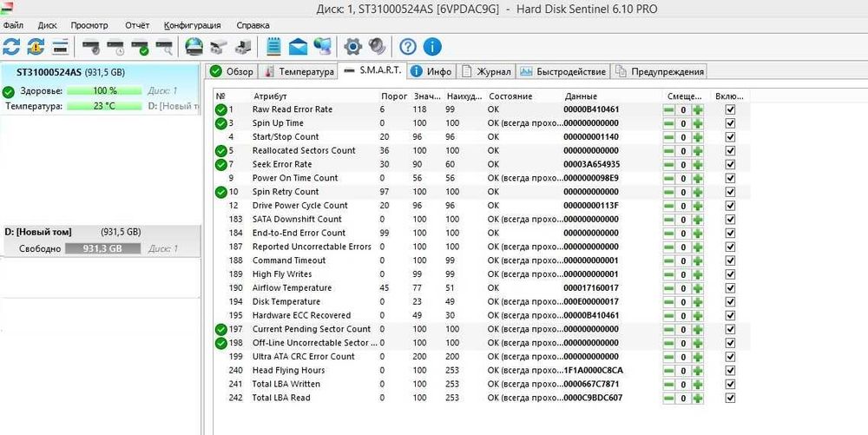Click the Drive Power Cycle Count row
The image size is (868, 435).
pyautogui.click(x=482, y=205)
